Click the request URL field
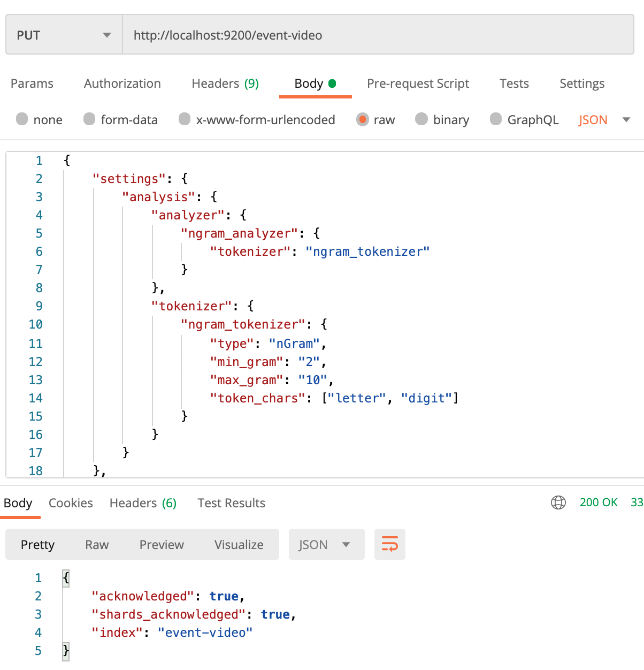The width and height of the screenshot is (644, 670). (378, 35)
